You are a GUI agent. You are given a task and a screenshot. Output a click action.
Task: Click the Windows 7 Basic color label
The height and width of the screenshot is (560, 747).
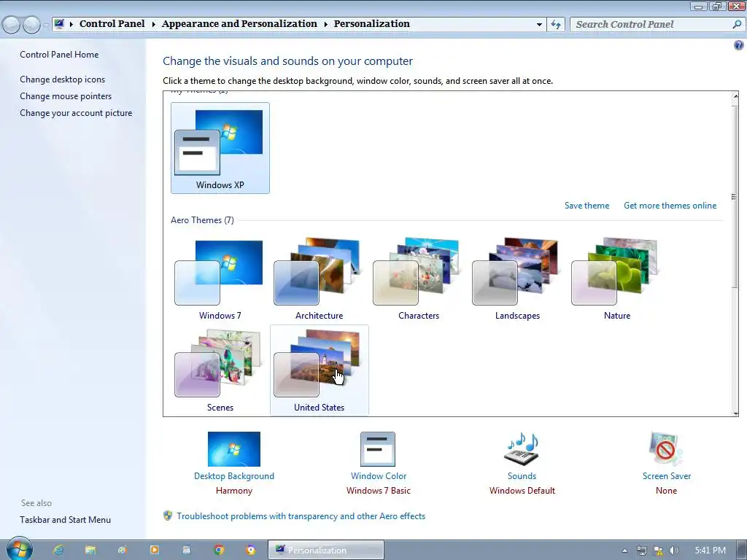tap(379, 491)
